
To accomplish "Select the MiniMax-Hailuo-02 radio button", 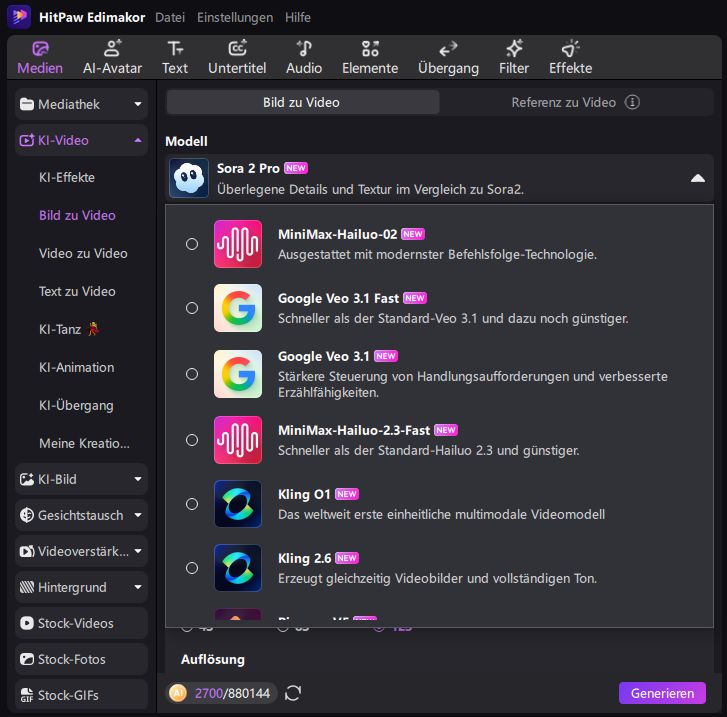I will click(x=192, y=244).
